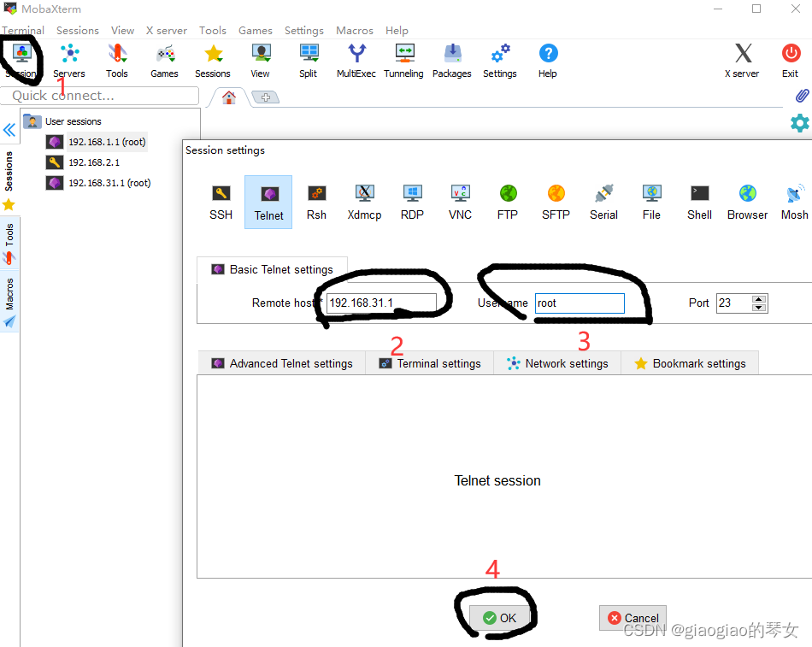Screen dimensions: 812x647
Task: Toggle the X server toolbar icon
Action: pos(743,62)
